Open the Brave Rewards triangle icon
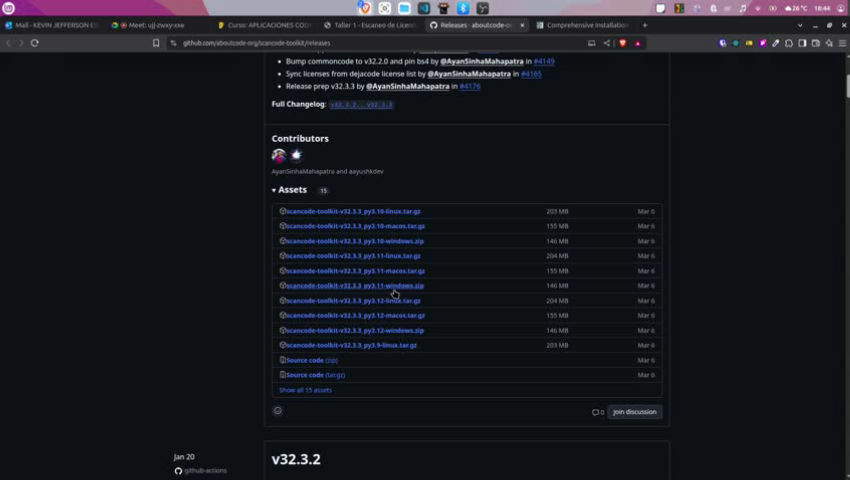The height and width of the screenshot is (480, 850). pyautogui.click(x=638, y=43)
